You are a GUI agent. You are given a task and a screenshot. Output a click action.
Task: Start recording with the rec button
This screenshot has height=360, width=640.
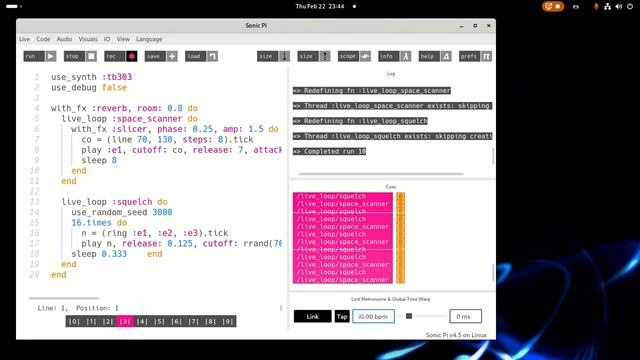coord(120,56)
